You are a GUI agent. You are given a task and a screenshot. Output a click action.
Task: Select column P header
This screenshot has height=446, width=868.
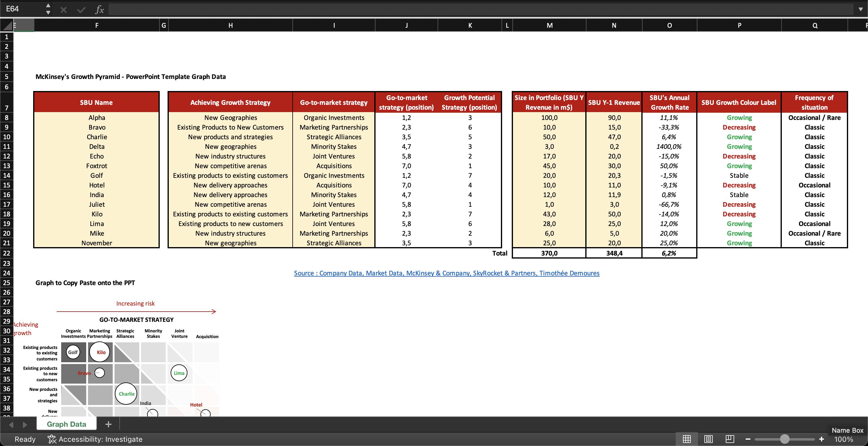(x=739, y=25)
